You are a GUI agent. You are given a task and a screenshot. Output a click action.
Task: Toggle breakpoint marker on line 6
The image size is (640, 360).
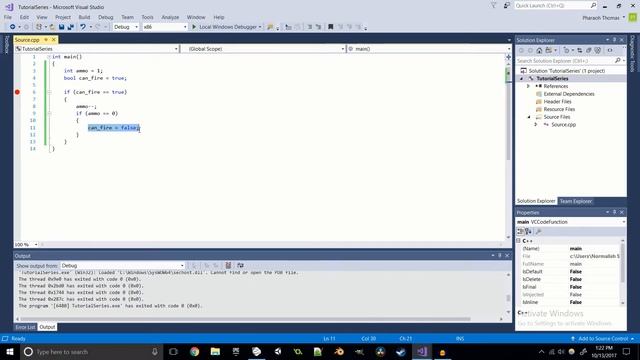[x=17, y=92]
